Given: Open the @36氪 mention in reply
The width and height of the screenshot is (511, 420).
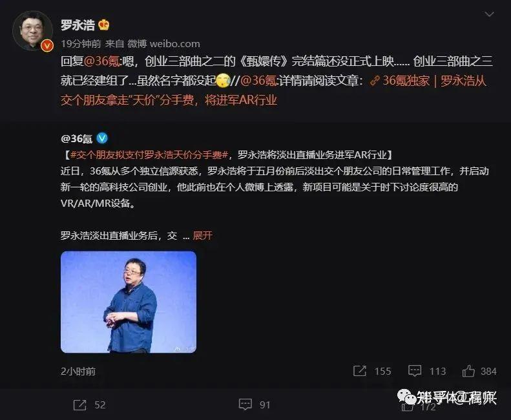Looking at the screenshot, I should click(102, 61).
